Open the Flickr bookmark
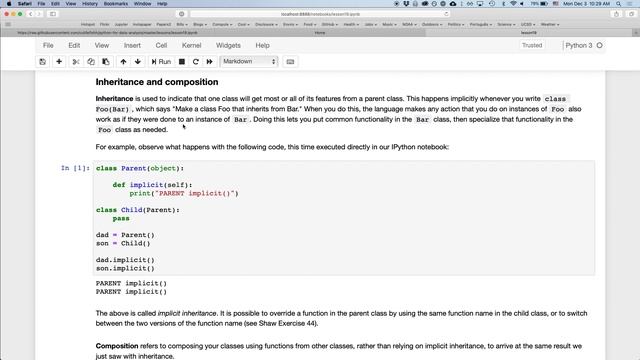The width and height of the screenshot is (640, 360). point(104,24)
